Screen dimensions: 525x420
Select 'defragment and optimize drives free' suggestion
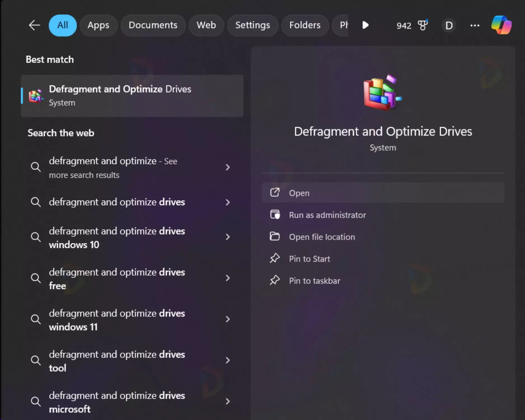pyautogui.click(x=132, y=279)
